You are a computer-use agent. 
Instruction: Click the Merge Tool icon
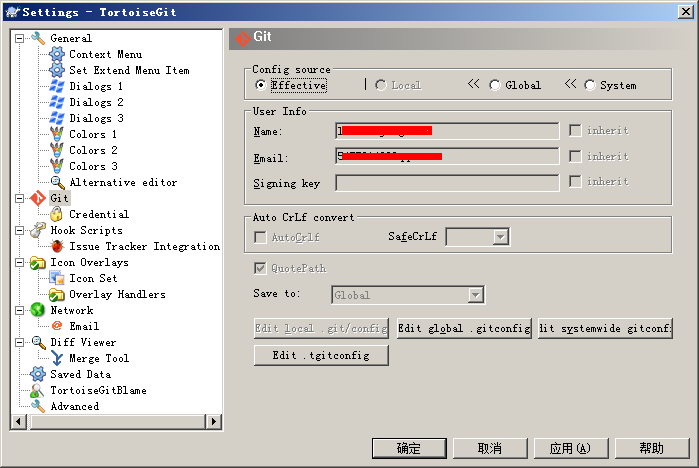tap(57, 358)
